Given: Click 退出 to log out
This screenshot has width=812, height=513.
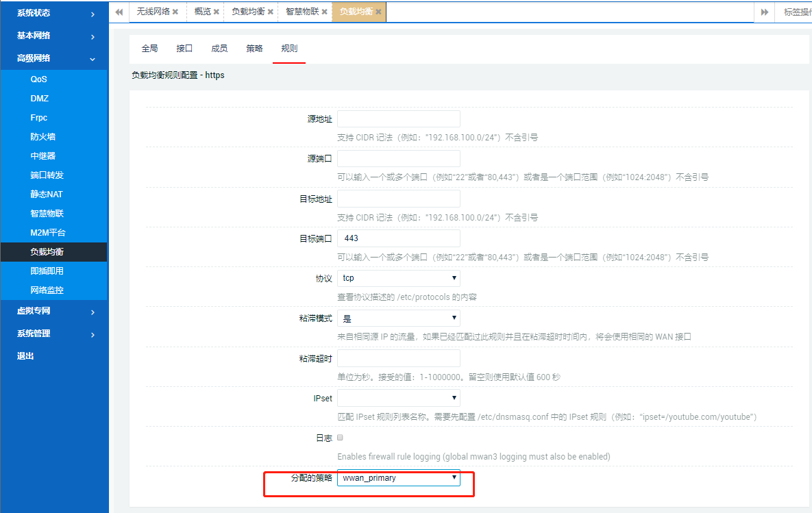Looking at the screenshot, I should point(25,356).
